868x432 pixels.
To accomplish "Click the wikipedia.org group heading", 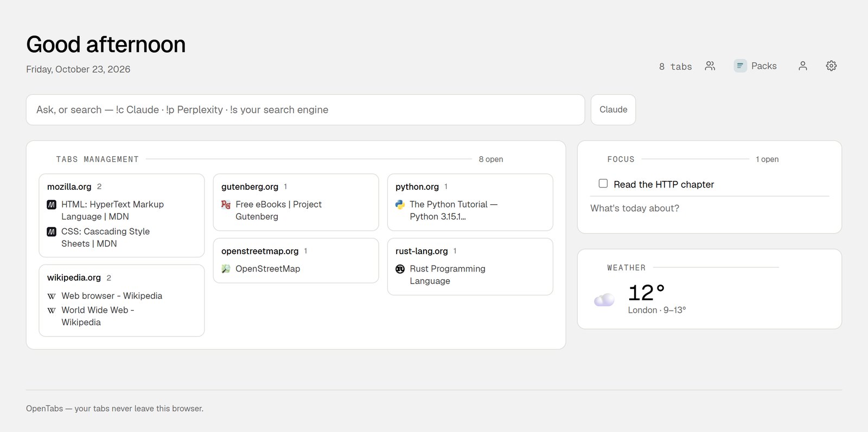I will (x=74, y=278).
